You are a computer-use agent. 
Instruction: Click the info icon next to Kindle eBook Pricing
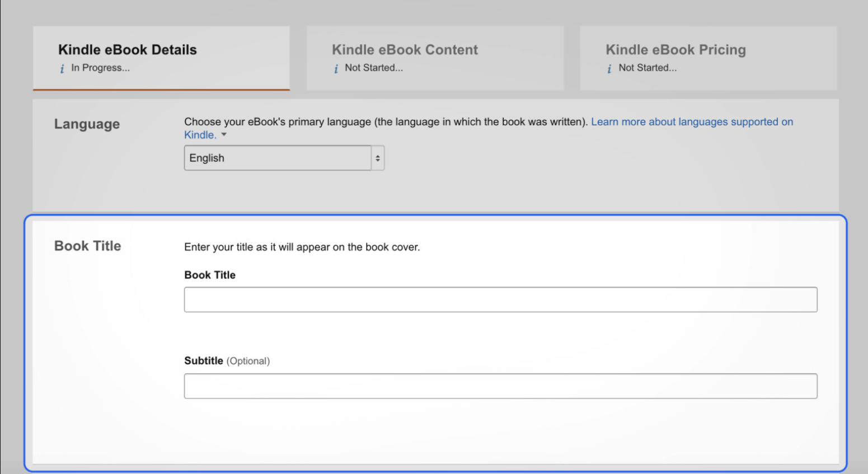[x=608, y=68]
